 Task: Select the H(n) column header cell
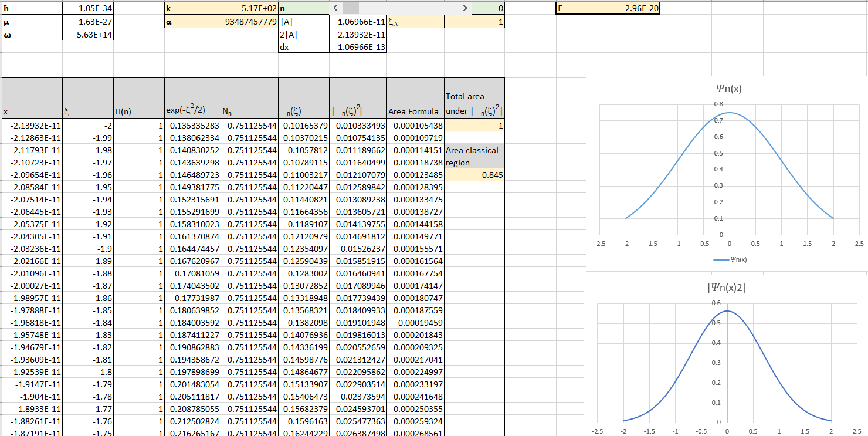click(139, 98)
